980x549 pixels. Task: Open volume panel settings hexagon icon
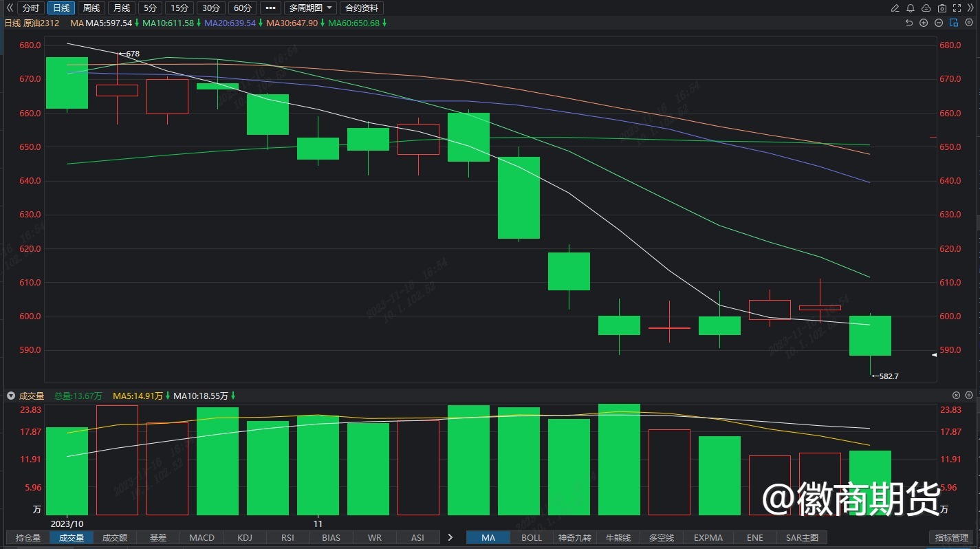coord(969,396)
